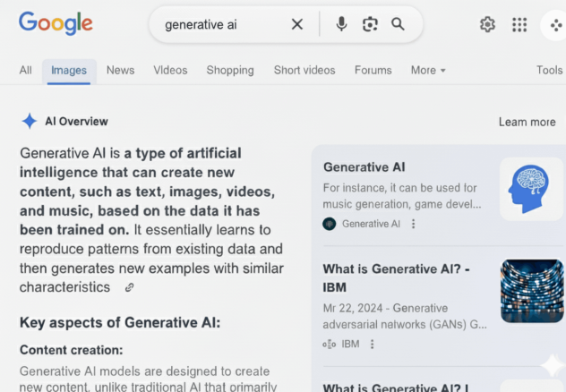Start voice search with the microphone icon
566x392 pixels.
[341, 24]
